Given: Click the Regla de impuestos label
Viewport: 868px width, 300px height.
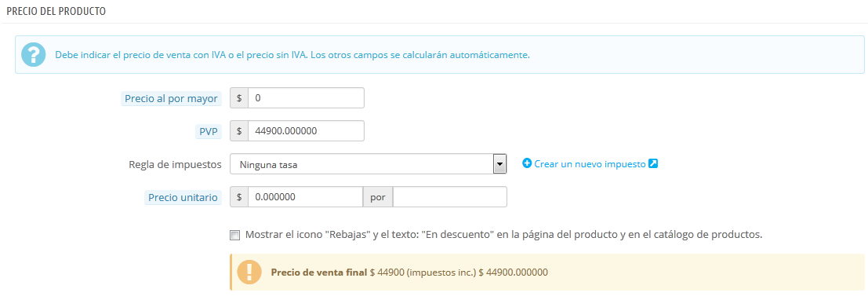Looking at the screenshot, I should (x=175, y=164).
